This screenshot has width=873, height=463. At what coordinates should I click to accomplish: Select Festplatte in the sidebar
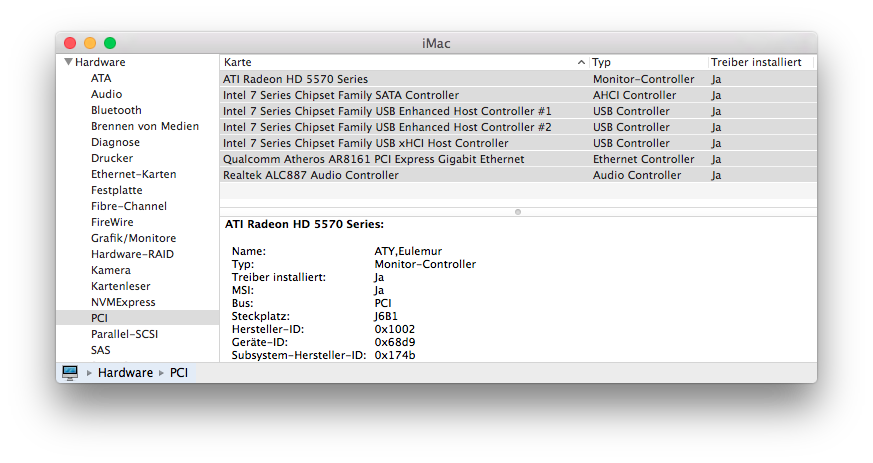(x=116, y=190)
